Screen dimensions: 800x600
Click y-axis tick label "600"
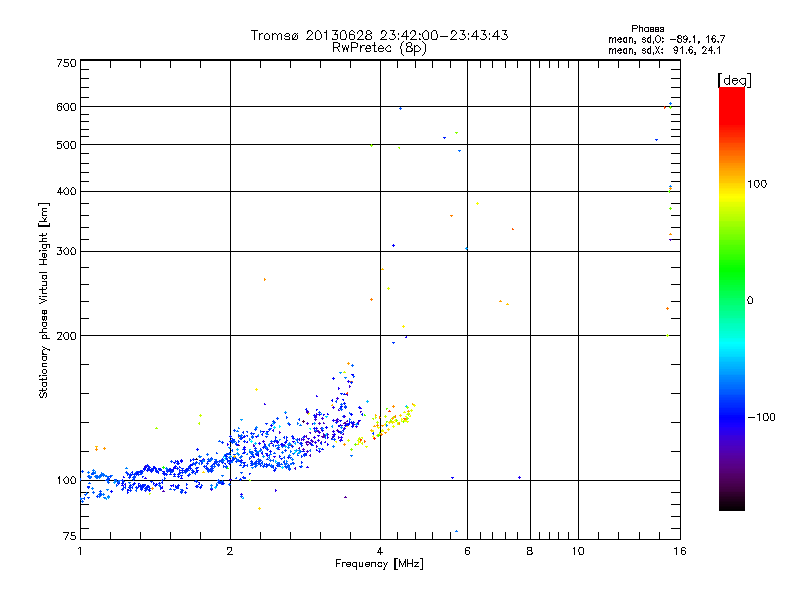click(66, 107)
